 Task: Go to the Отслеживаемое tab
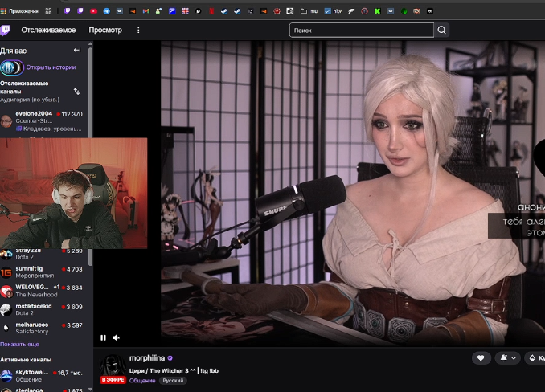tap(48, 31)
